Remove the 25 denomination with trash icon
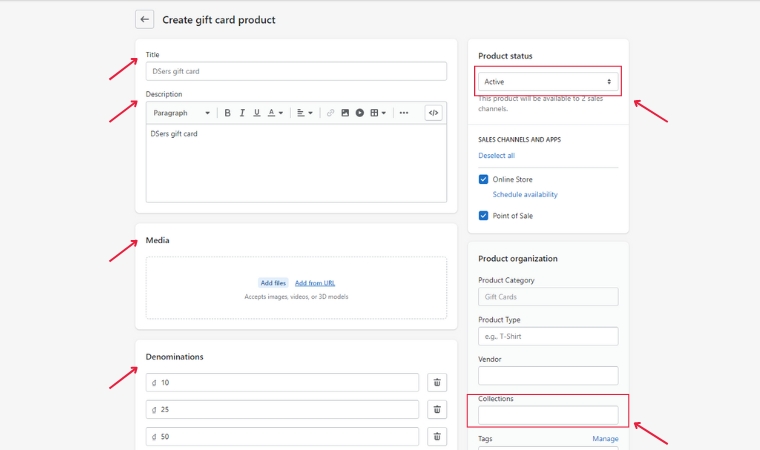Image resolution: width=760 pixels, height=450 pixels. coord(437,409)
